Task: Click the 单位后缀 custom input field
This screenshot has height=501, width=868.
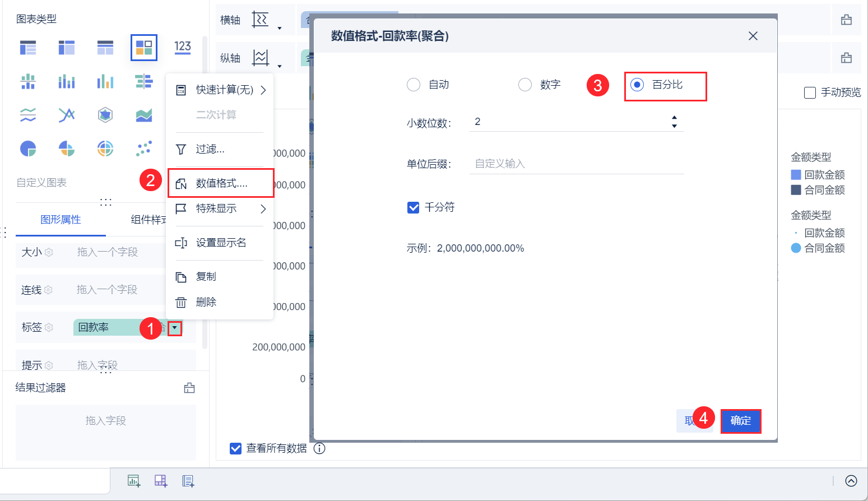Action: coord(577,164)
